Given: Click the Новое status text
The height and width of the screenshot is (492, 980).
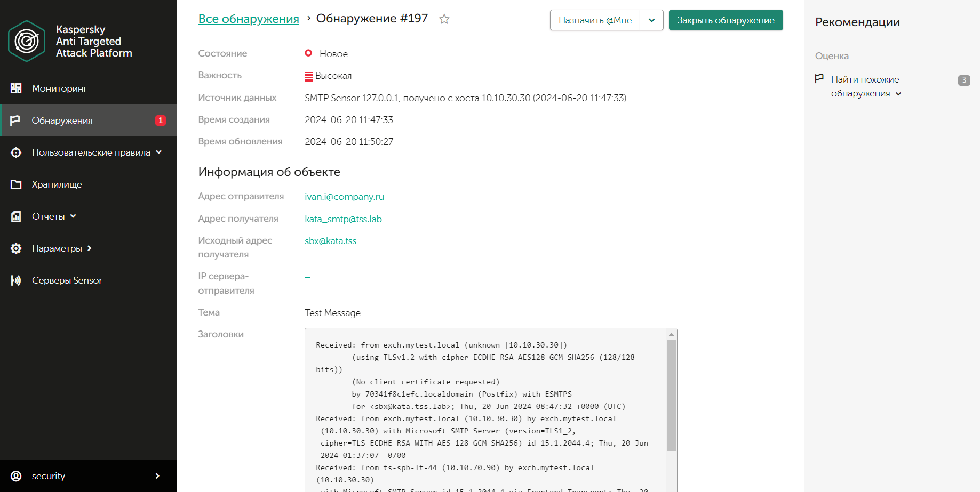Looking at the screenshot, I should pyautogui.click(x=333, y=54).
